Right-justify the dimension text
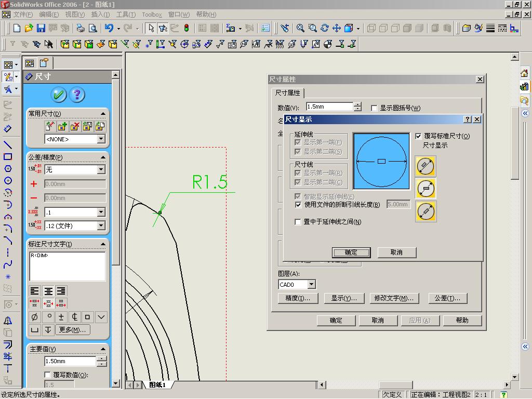The image size is (532, 399). 61,291
